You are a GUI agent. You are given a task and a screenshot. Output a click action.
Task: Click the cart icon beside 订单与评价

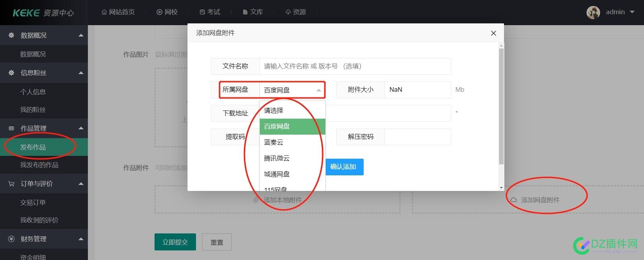[x=11, y=183]
